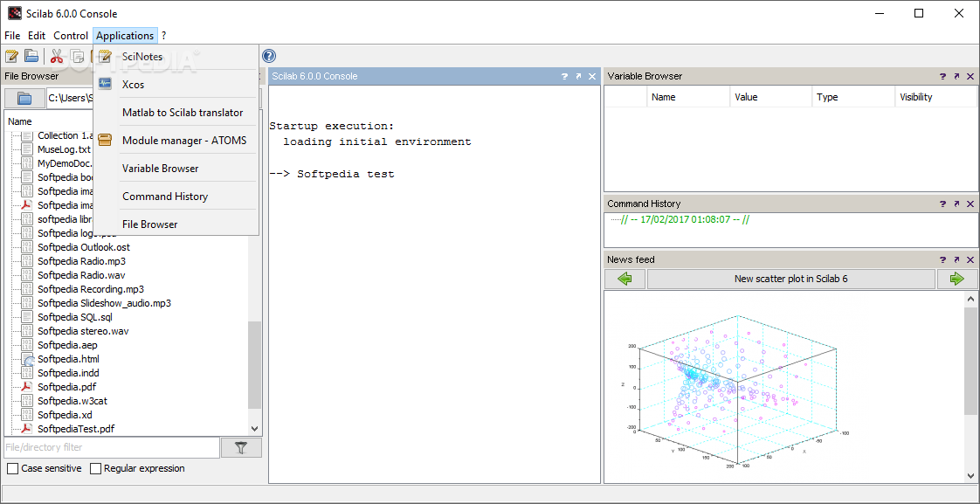This screenshot has width=980, height=504.
Task: Click the copy toolbar icon
Action: [x=78, y=56]
